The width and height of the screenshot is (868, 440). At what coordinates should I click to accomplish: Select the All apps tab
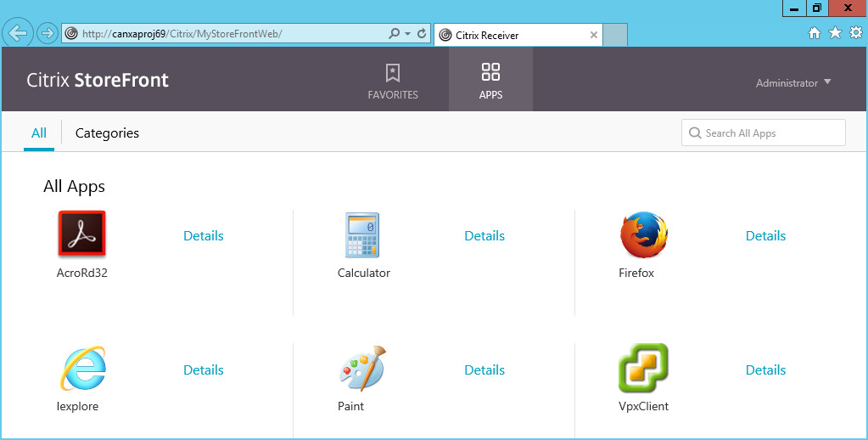pos(39,133)
